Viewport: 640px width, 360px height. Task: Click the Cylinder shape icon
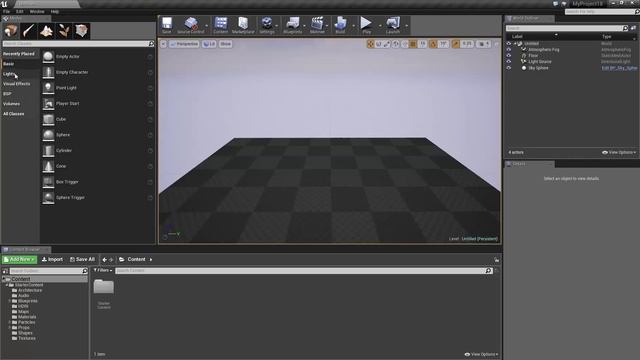[x=48, y=151]
